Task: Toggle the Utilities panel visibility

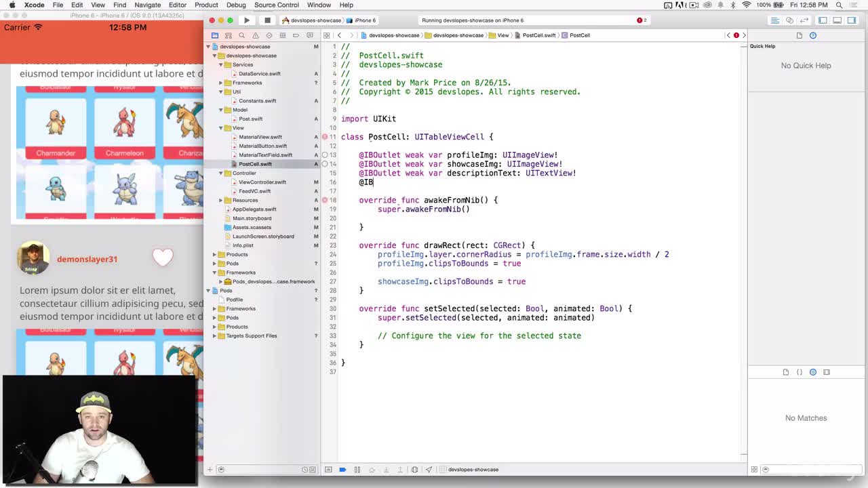Action: (852, 20)
